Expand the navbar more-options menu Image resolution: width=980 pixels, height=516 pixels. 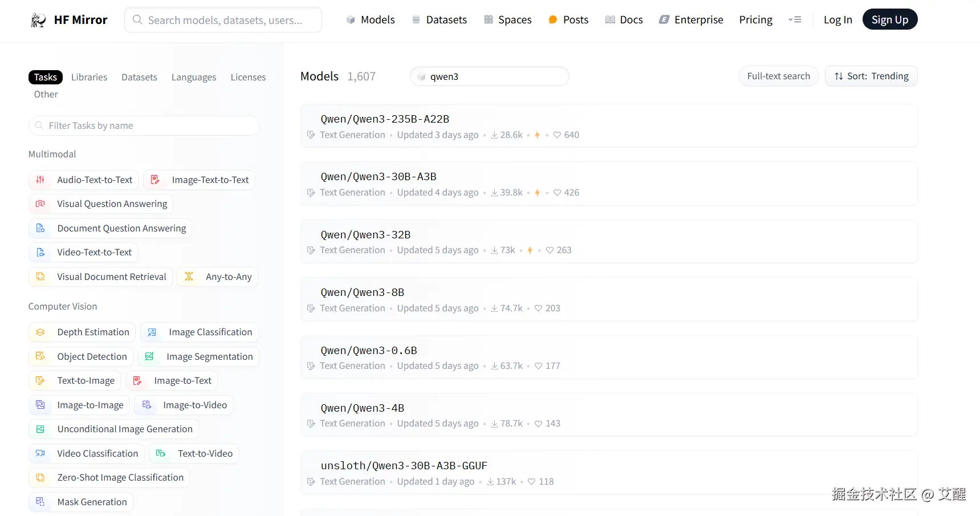[x=795, y=20]
